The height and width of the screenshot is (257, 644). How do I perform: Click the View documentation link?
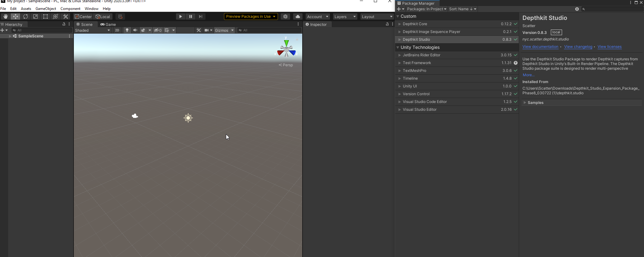(540, 47)
